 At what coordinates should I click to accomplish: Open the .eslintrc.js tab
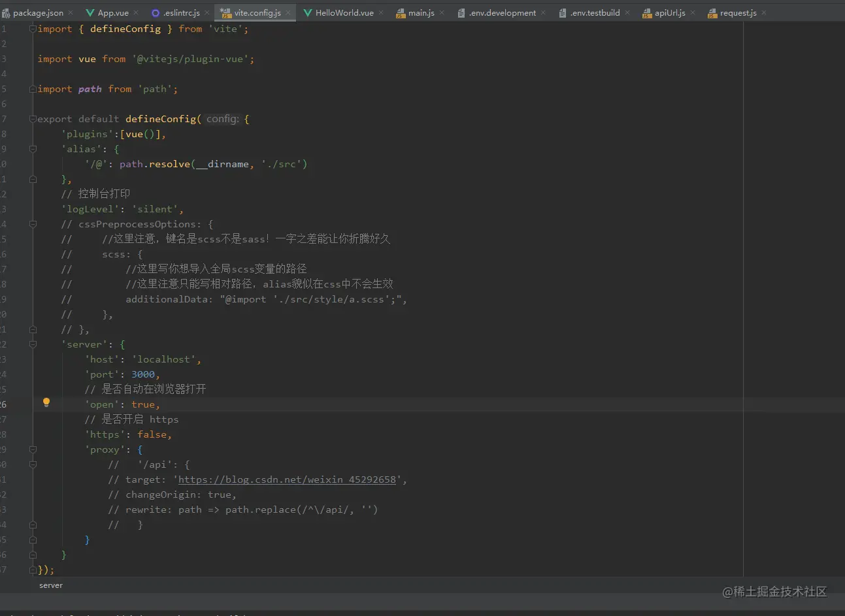tap(181, 12)
